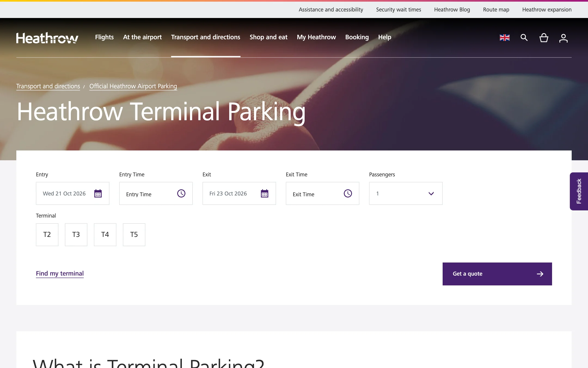Open Security wait times link
The height and width of the screenshot is (368, 588).
(399, 10)
